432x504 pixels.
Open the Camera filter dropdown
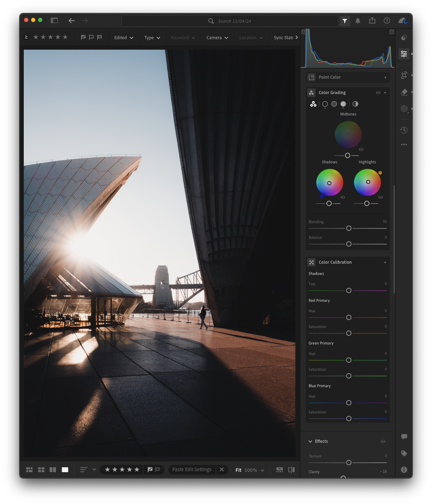[x=217, y=37]
